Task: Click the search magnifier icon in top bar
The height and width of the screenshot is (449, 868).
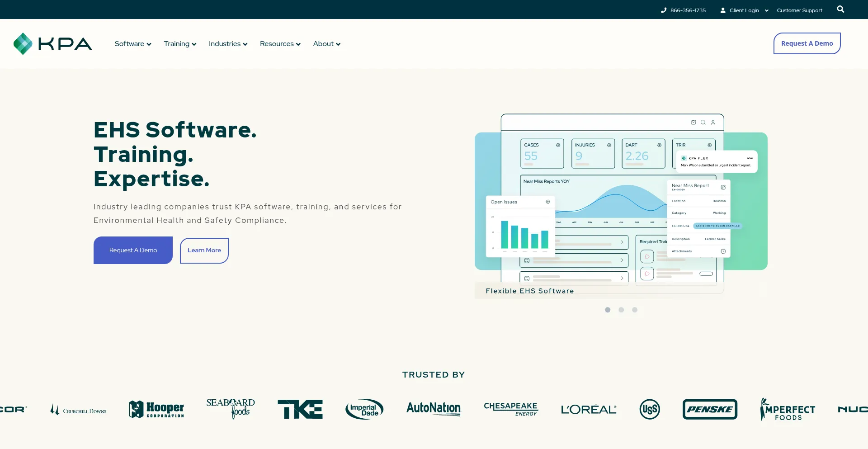Action: pyautogui.click(x=840, y=9)
